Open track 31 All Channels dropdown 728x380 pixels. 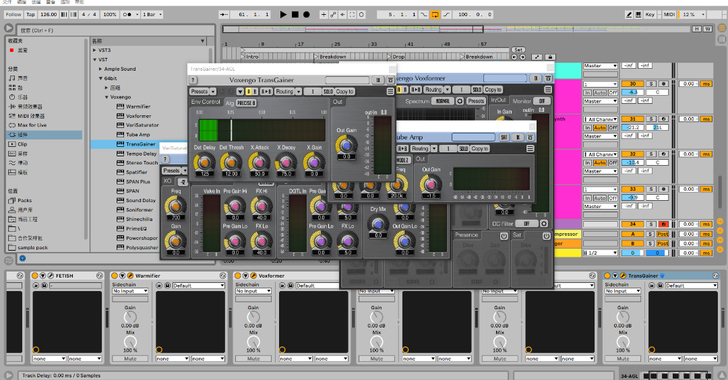(601, 119)
